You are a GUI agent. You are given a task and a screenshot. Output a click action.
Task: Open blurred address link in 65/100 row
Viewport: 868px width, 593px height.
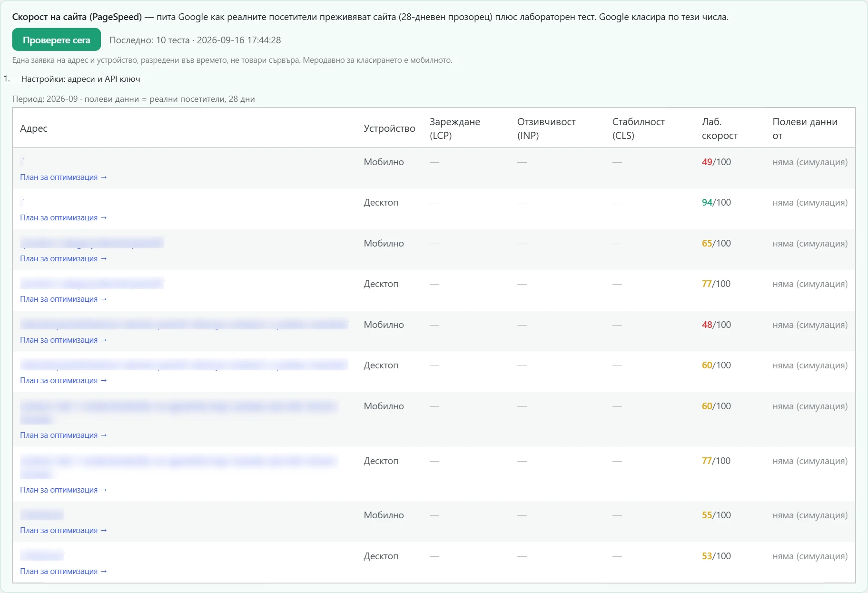tap(92, 243)
